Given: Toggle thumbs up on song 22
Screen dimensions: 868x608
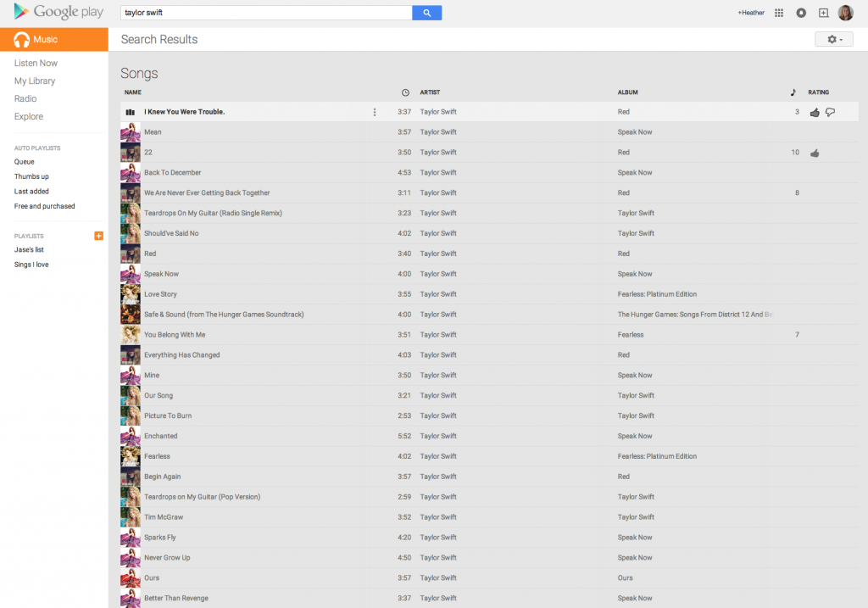Looking at the screenshot, I should [815, 153].
